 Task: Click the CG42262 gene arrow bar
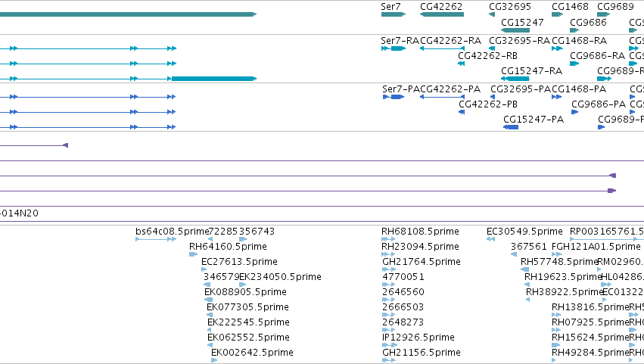pyautogui.click(x=442, y=14)
